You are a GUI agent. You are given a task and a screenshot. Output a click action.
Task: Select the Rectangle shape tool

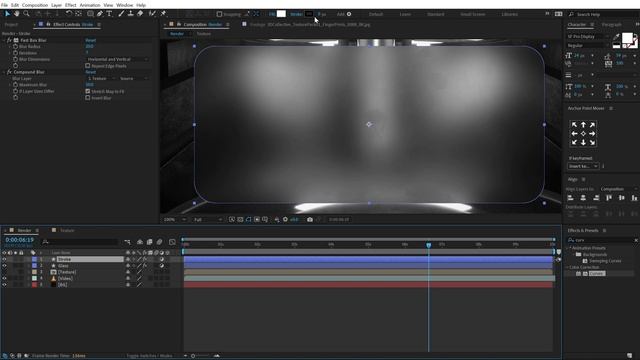click(x=90, y=14)
